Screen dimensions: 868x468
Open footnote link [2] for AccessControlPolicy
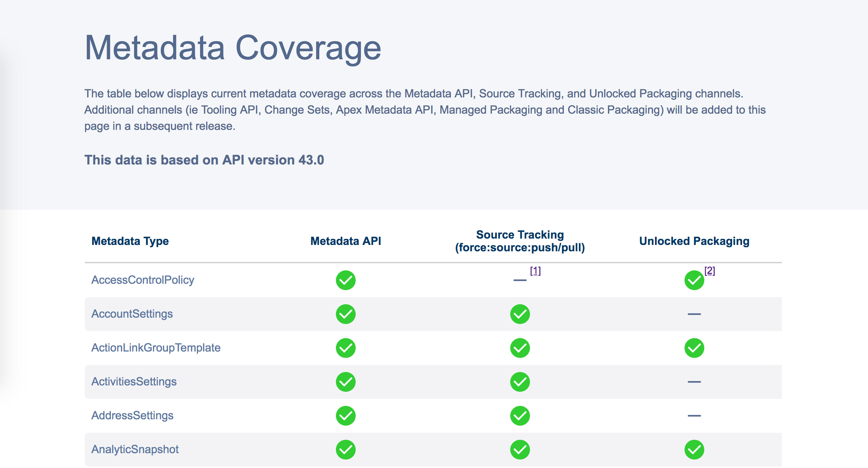click(710, 271)
